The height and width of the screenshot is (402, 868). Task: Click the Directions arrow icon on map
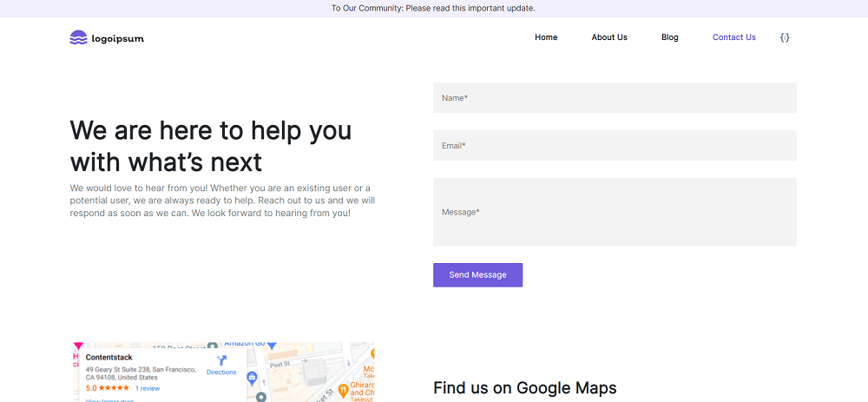pyautogui.click(x=221, y=360)
